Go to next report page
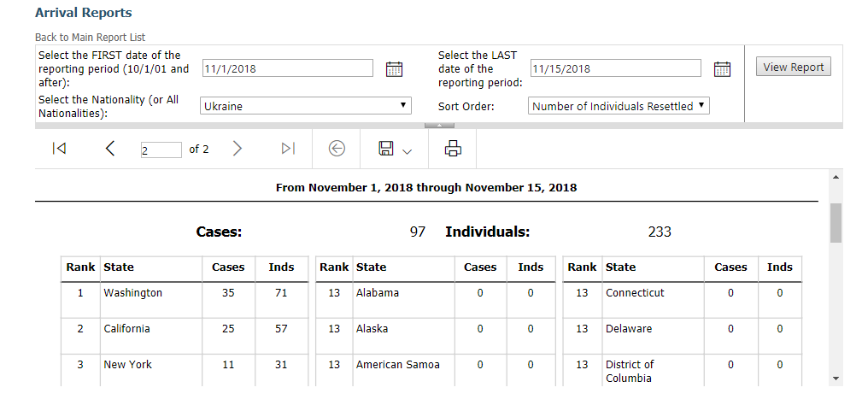 pyautogui.click(x=238, y=149)
